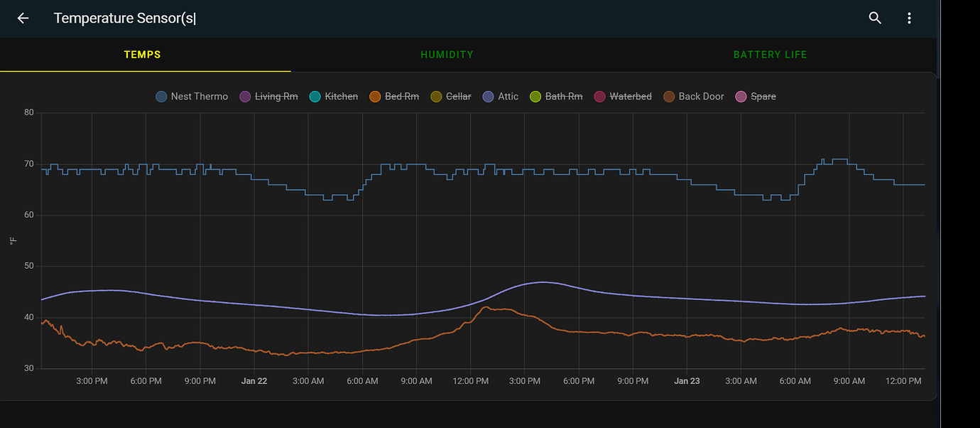Click the back arrow to return

[x=22, y=18]
